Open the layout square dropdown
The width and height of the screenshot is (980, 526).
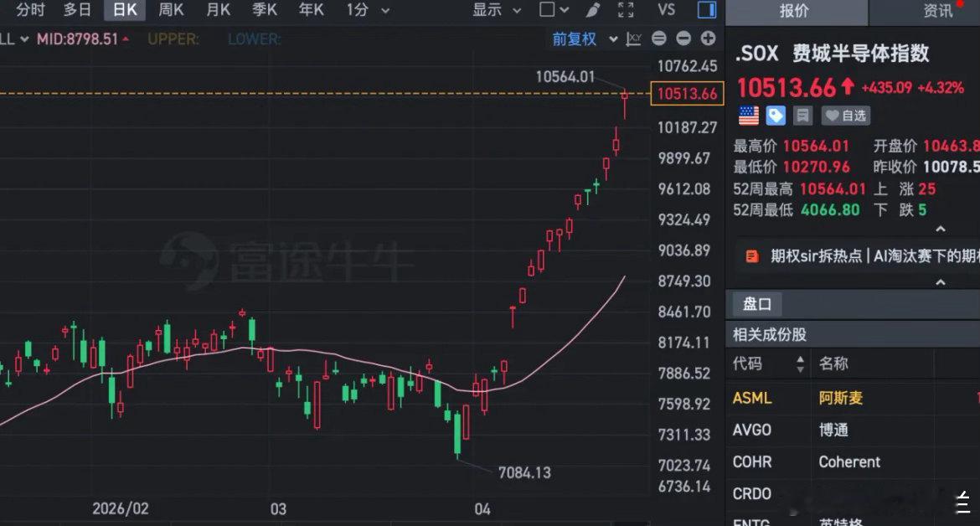pyautogui.click(x=554, y=10)
